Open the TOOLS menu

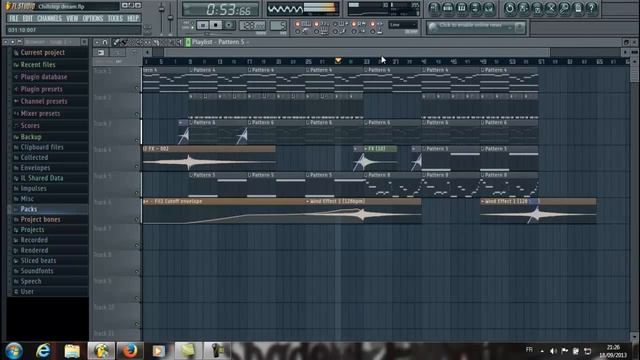[115, 18]
